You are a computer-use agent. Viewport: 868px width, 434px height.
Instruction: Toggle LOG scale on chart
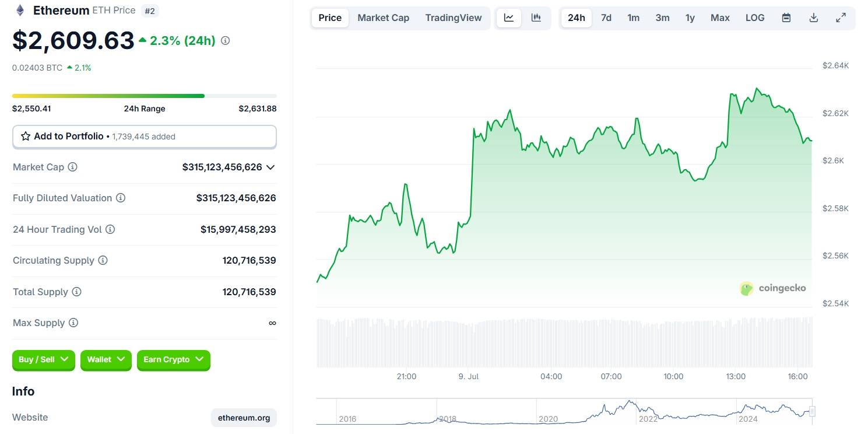[x=755, y=17]
